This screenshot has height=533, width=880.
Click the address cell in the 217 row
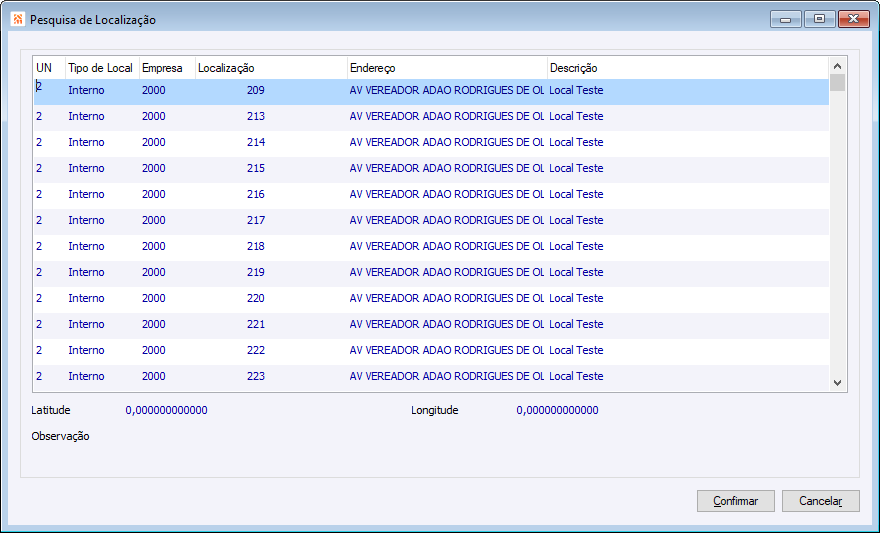447,220
